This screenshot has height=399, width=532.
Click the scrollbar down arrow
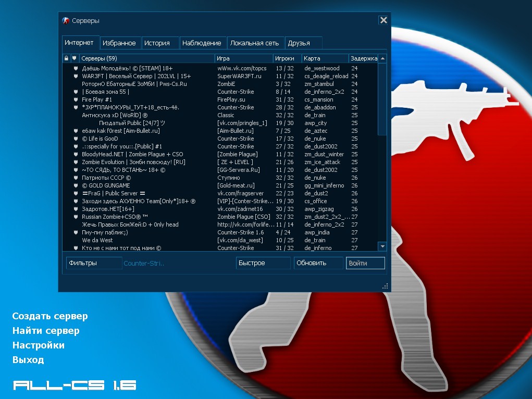(382, 247)
